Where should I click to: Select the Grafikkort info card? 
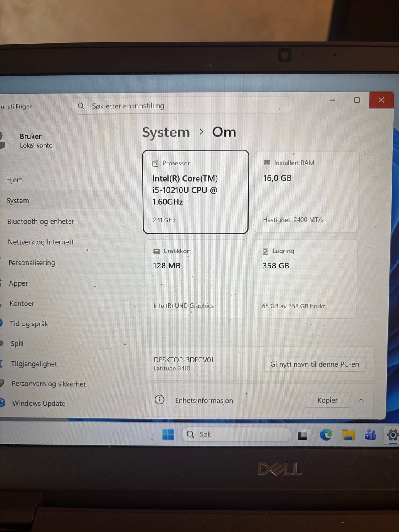tap(196, 278)
